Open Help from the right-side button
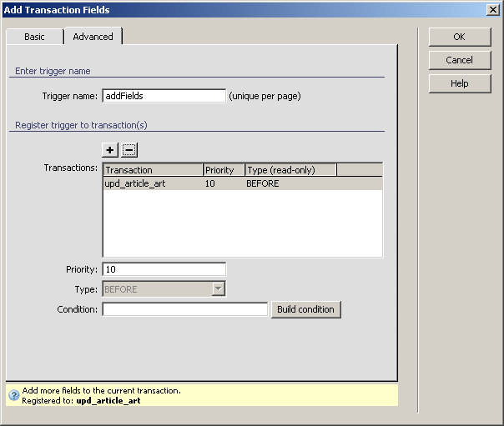Image resolution: width=504 pixels, height=426 pixels. (459, 83)
